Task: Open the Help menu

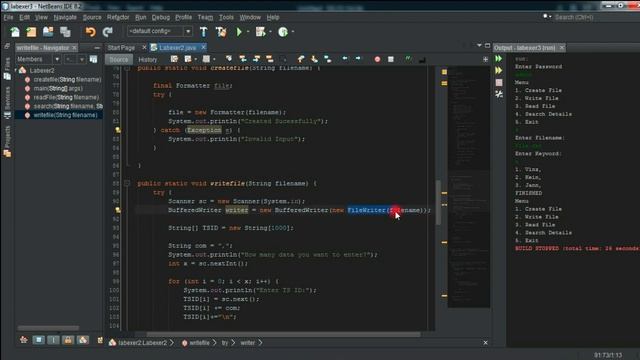Action: (x=273, y=17)
